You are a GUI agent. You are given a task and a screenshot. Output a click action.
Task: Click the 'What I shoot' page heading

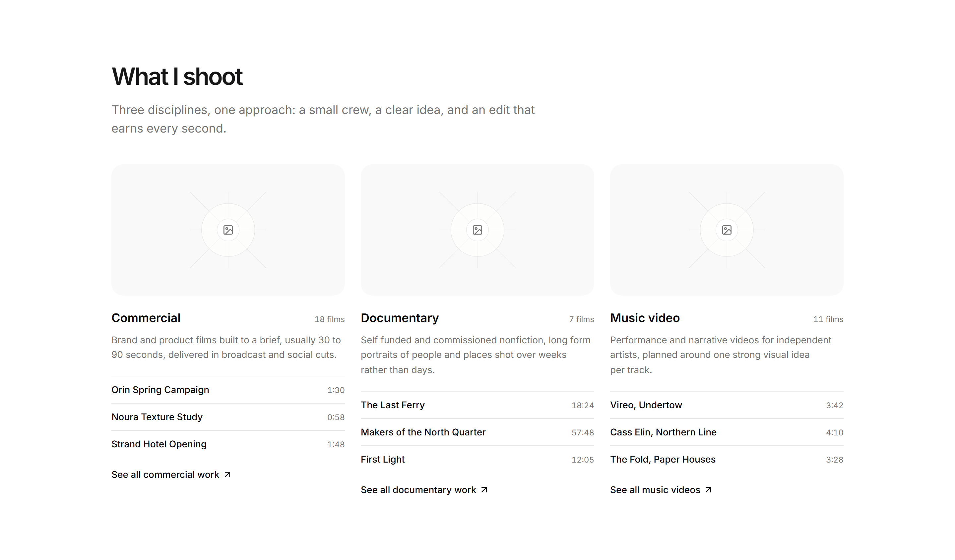(177, 77)
